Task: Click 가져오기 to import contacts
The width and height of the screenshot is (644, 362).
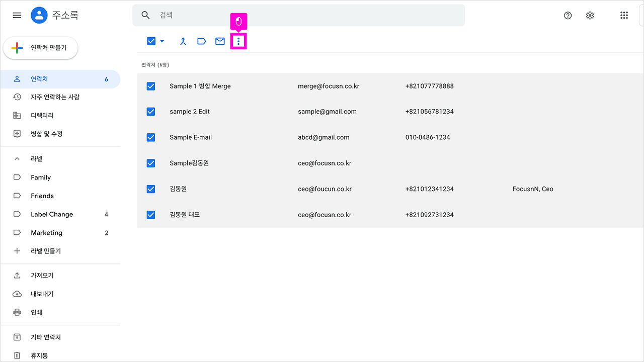Action: tap(60, 276)
